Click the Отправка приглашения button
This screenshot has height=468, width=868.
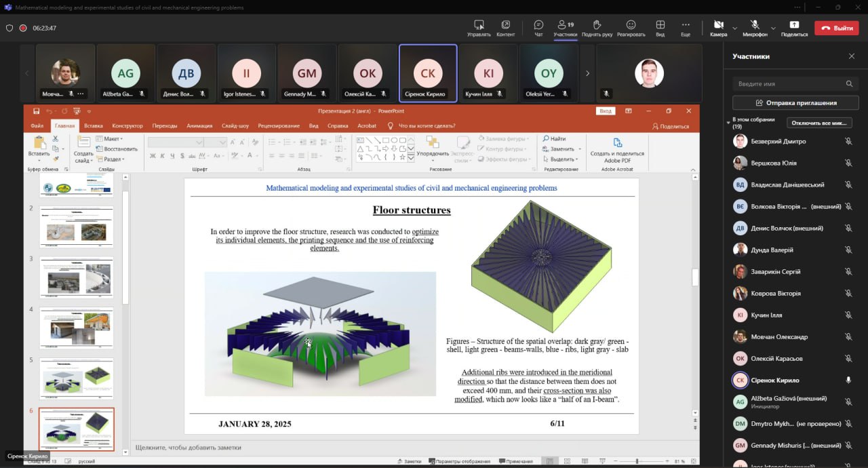point(795,103)
